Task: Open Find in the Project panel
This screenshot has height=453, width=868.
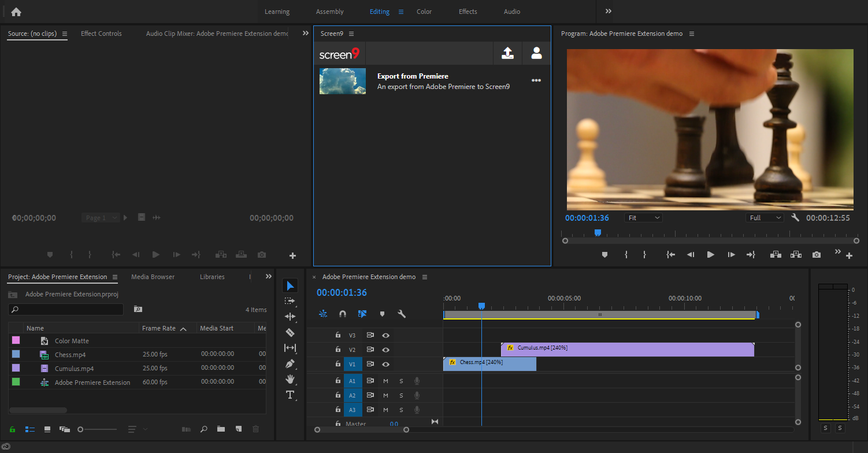Action: [204, 429]
